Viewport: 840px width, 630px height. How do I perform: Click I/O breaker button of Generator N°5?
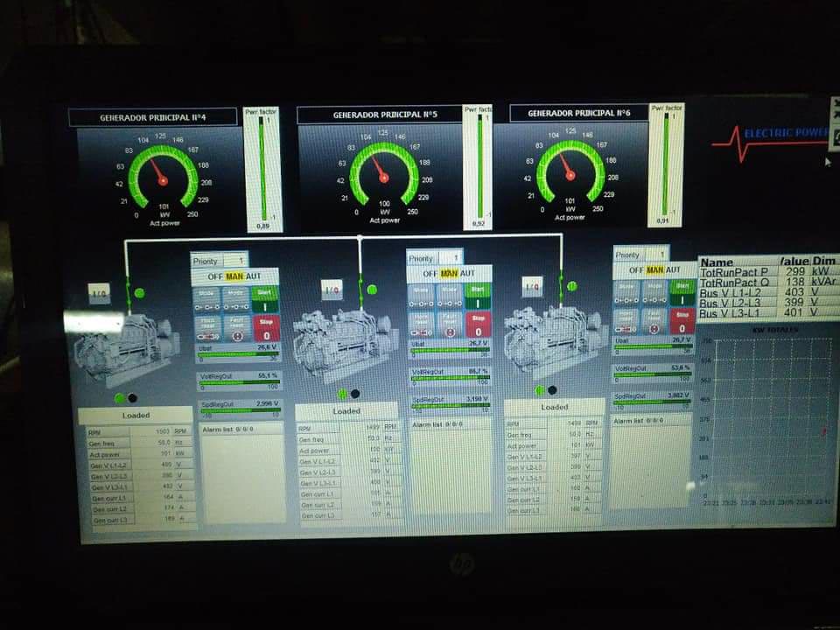(x=332, y=290)
